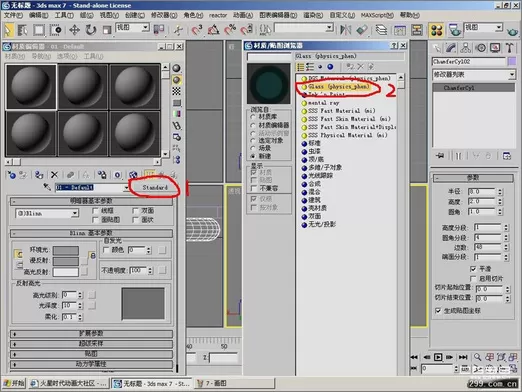This screenshot has width=522, height=392.
Task: Select Material Editor radio in Browse From
Action: point(253,125)
